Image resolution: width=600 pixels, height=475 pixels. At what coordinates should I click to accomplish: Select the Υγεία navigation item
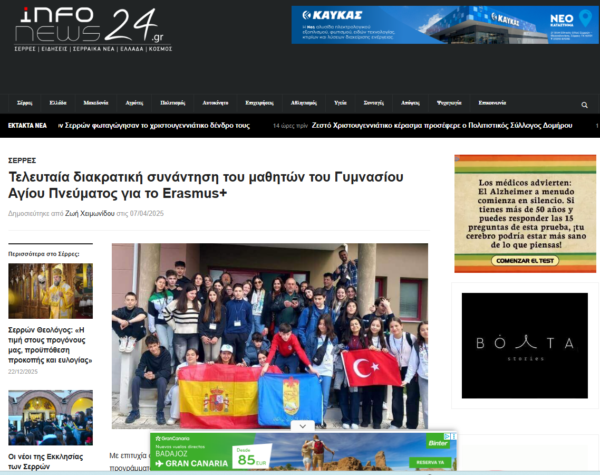click(x=340, y=103)
